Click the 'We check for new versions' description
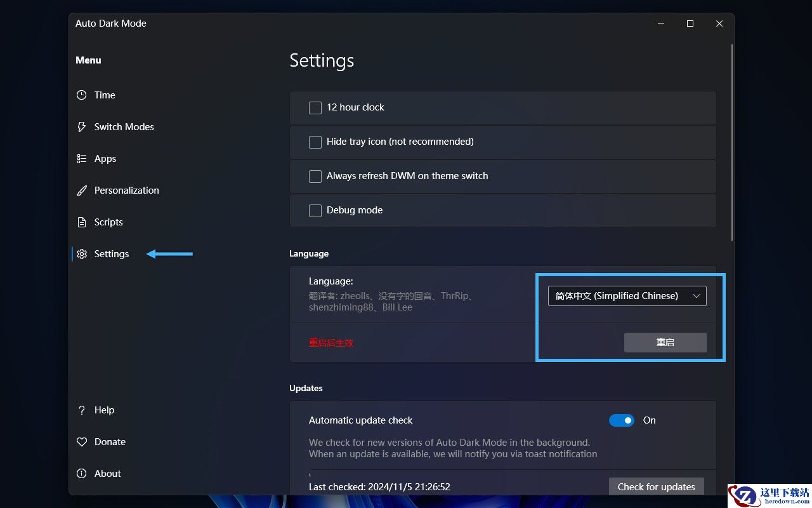 (x=453, y=448)
